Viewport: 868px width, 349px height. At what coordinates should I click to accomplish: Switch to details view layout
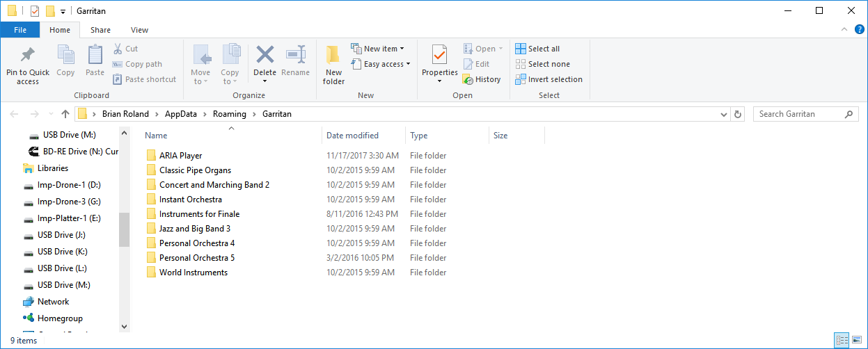[x=842, y=340]
